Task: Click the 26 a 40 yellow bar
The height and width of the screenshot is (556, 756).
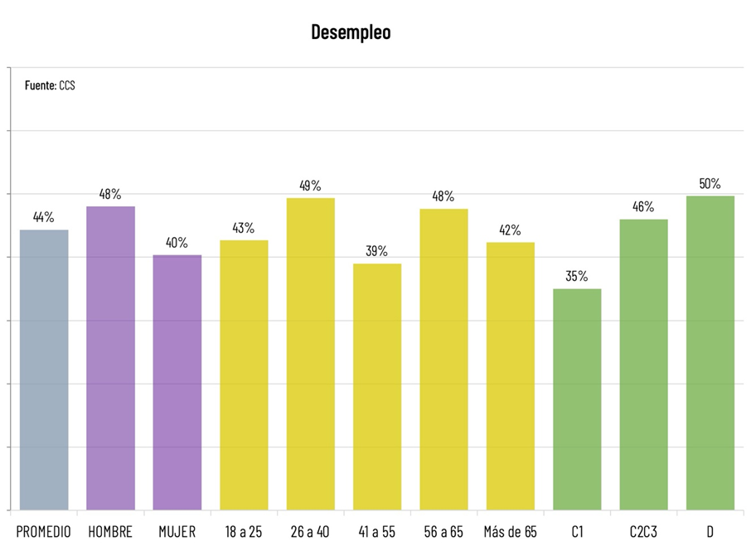Action: pyautogui.click(x=311, y=354)
